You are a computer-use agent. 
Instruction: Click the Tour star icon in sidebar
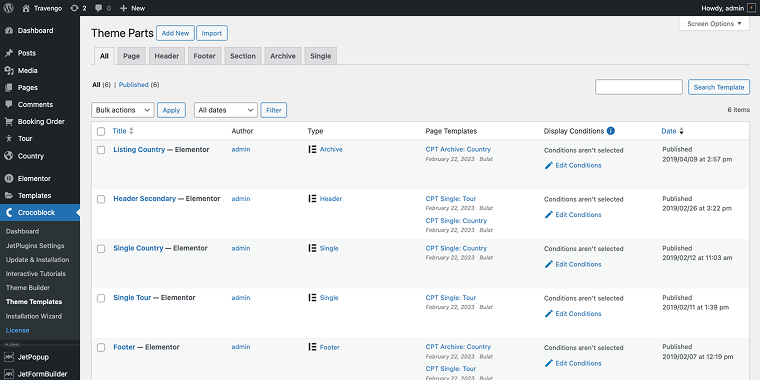click(x=9, y=138)
